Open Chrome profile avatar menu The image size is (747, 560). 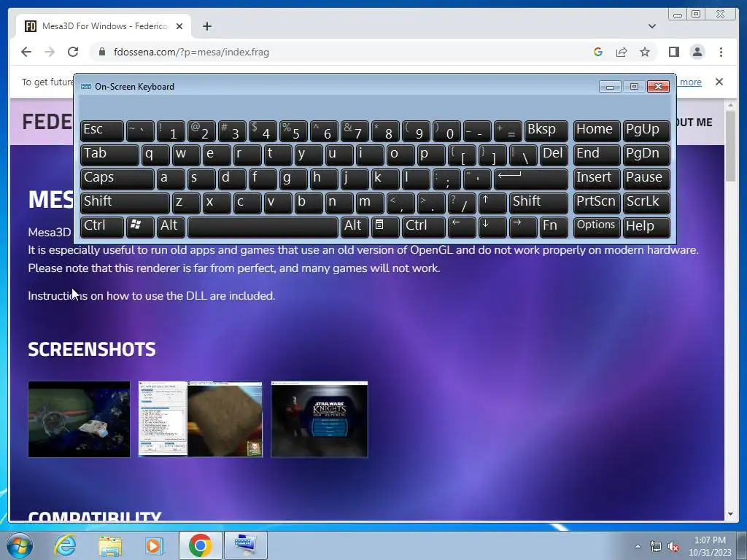coord(697,52)
